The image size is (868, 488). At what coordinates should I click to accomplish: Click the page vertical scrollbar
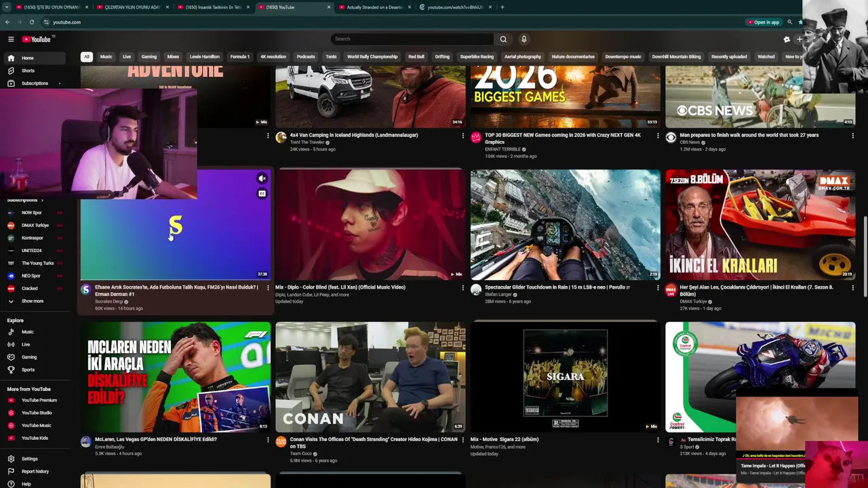[865, 258]
